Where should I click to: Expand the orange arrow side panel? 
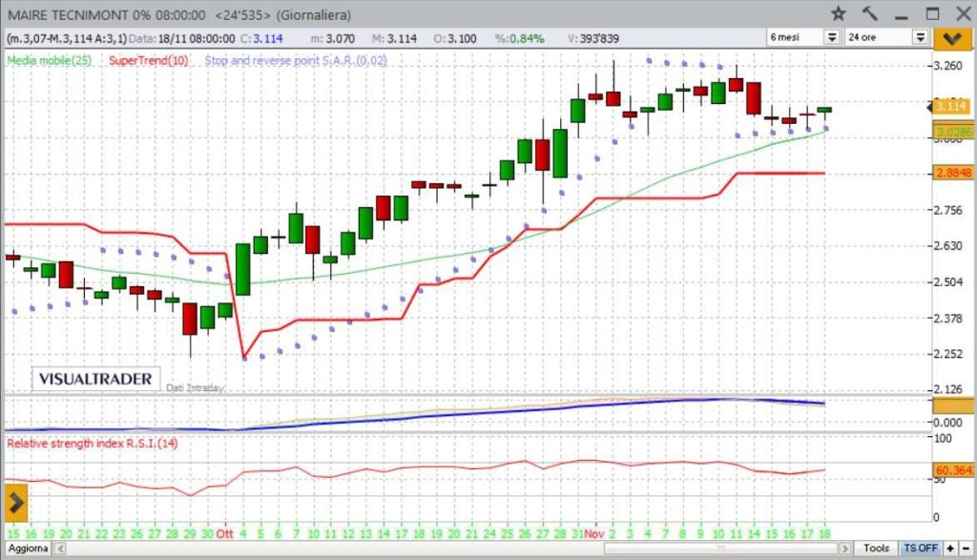(x=16, y=502)
